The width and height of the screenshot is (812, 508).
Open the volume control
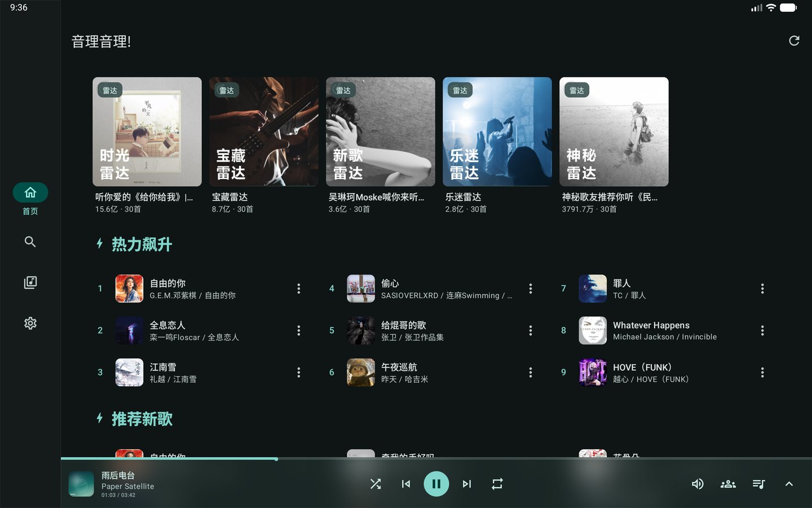tap(698, 484)
